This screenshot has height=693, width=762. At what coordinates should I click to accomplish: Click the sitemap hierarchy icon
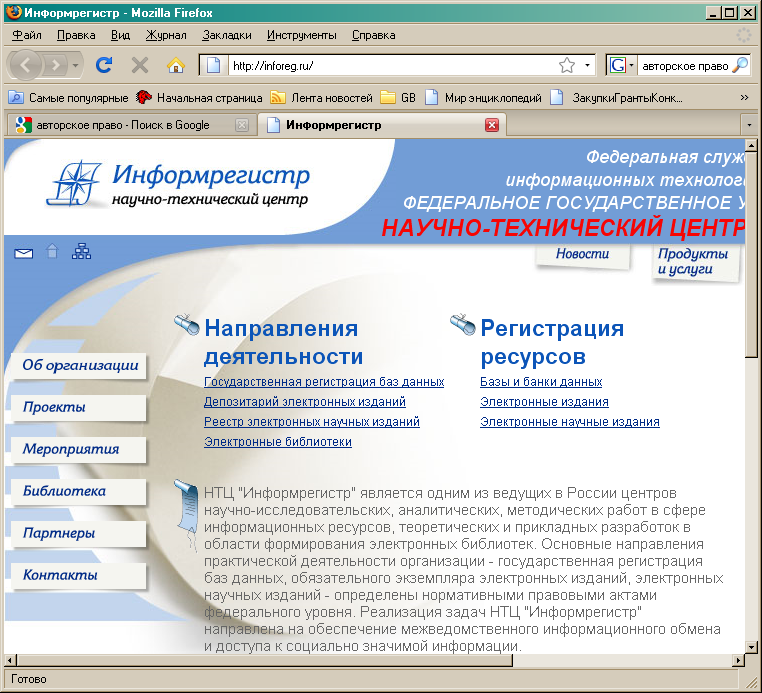81,251
